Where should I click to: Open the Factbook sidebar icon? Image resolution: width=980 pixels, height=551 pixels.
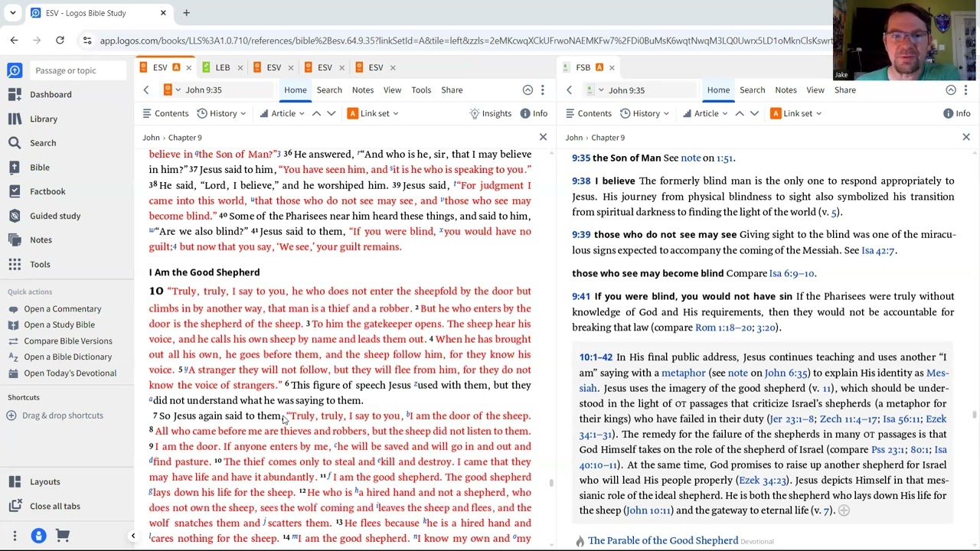tap(15, 191)
